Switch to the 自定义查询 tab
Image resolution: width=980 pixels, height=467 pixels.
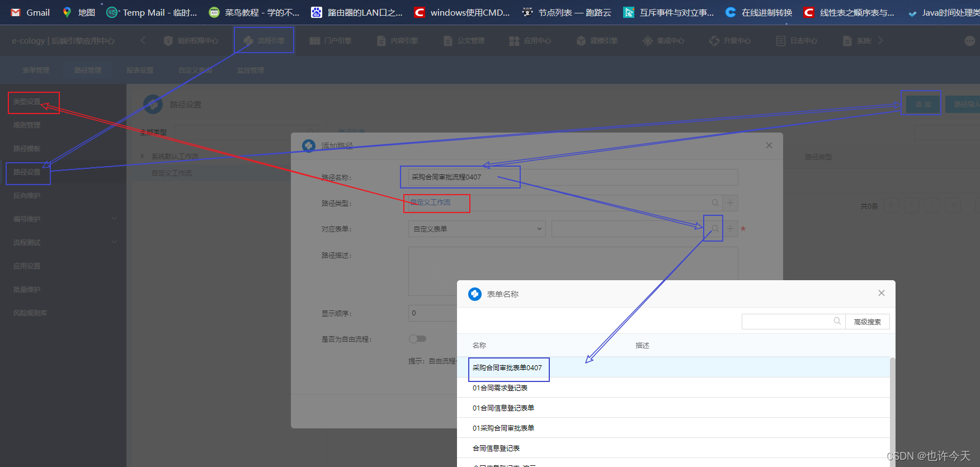click(x=195, y=70)
